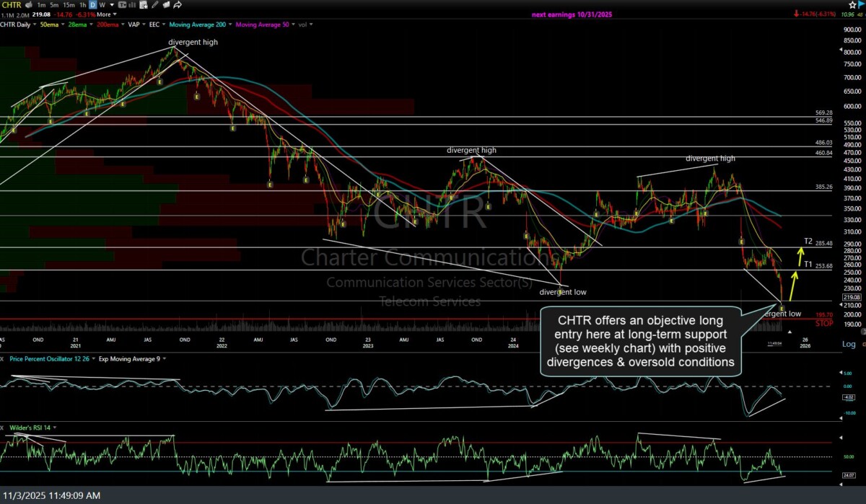Viewport: 866px width, 504px height.
Task: Click the blue flag icon top right
Action: pos(861,5)
